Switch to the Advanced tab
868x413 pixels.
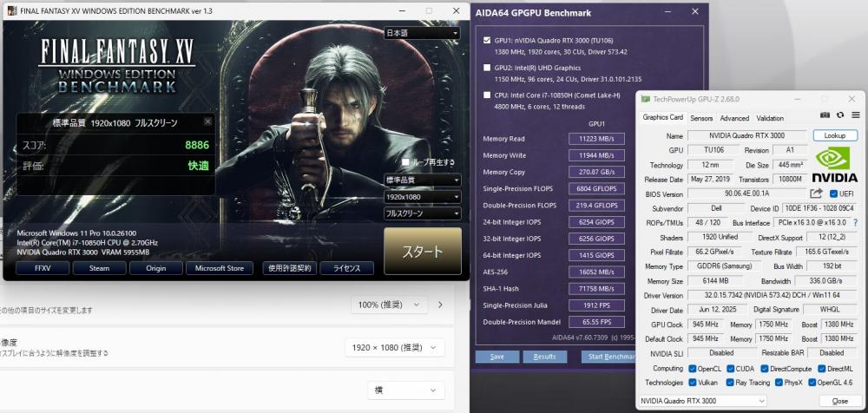pyautogui.click(x=734, y=118)
